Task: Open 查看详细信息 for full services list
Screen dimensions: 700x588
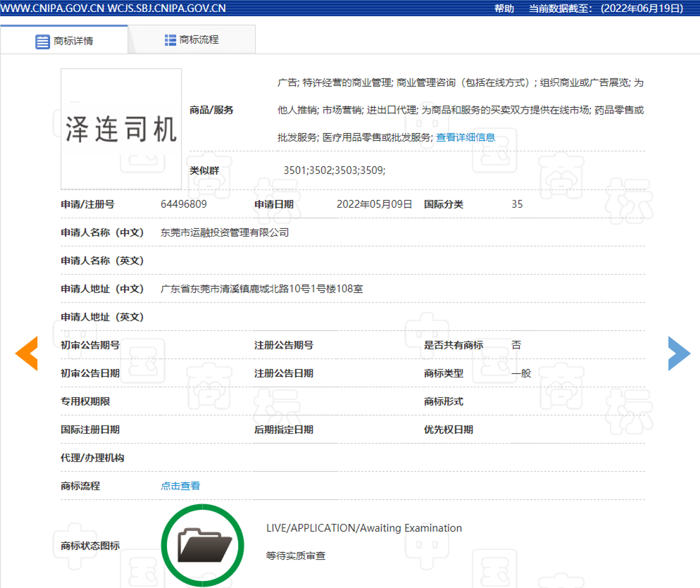Action: point(465,138)
